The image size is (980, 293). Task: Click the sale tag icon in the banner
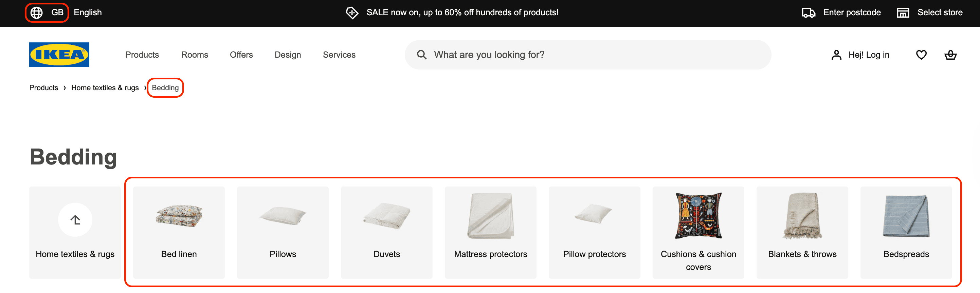coord(352,13)
